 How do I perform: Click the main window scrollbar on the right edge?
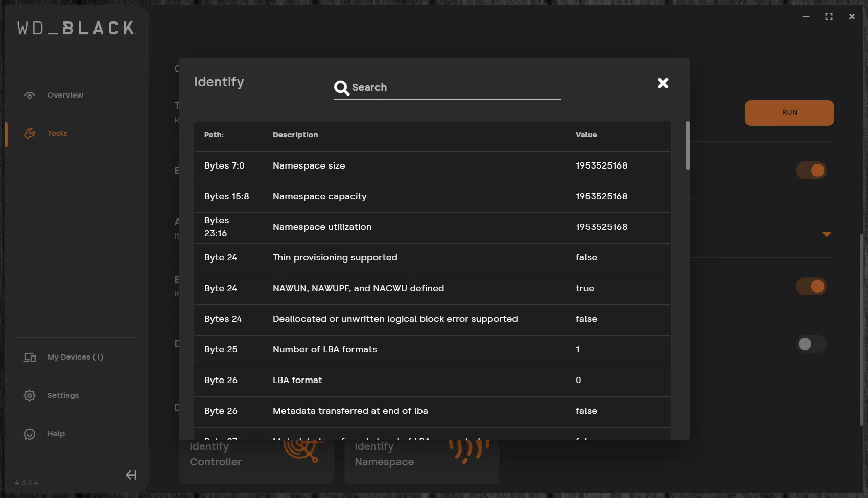862,329
